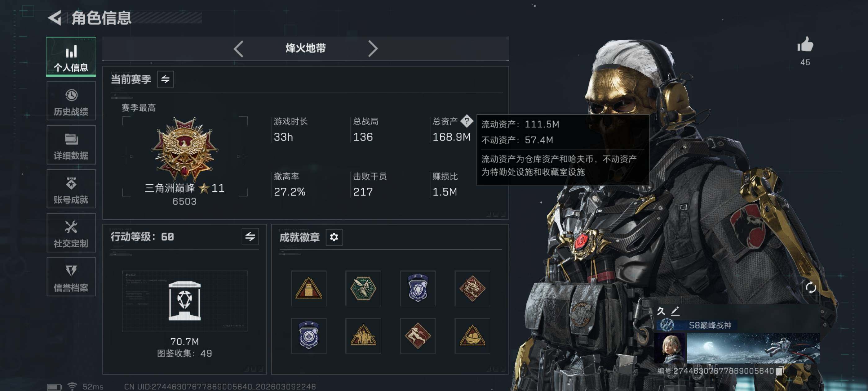The height and width of the screenshot is (391, 868).
Task: Open the 历史战绩 tab
Action: (71, 101)
